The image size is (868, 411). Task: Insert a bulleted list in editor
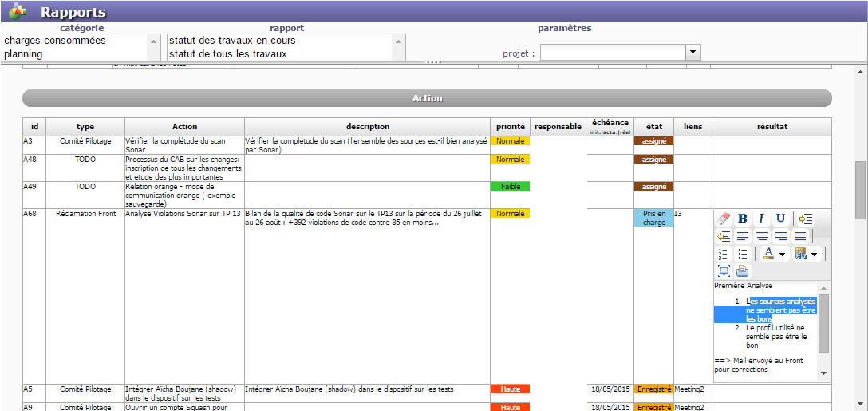pyautogui.click(x=743, y=254)
